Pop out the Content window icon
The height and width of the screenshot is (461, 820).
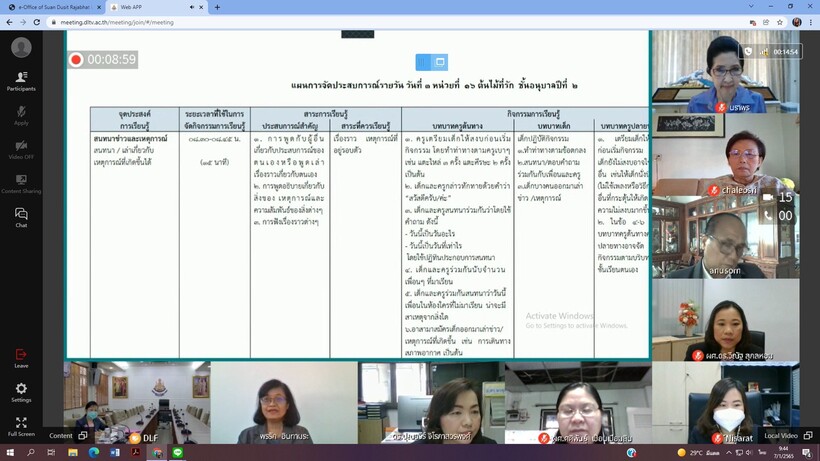click(82, 436)
